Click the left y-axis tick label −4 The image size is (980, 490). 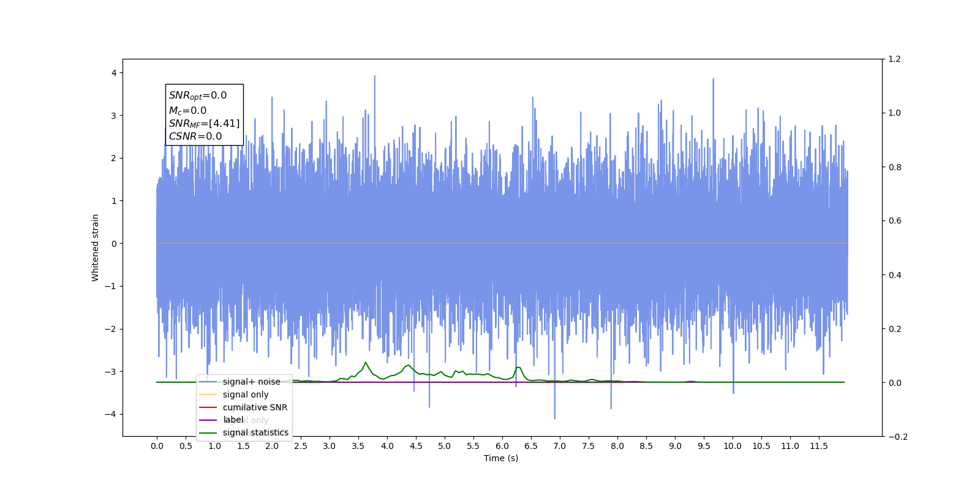point(110,414)
